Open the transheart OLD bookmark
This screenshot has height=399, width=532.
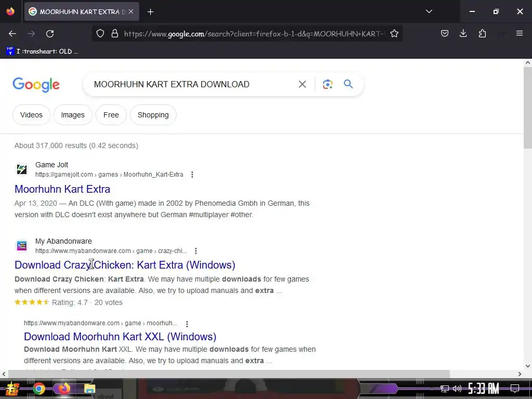(43, 51)
